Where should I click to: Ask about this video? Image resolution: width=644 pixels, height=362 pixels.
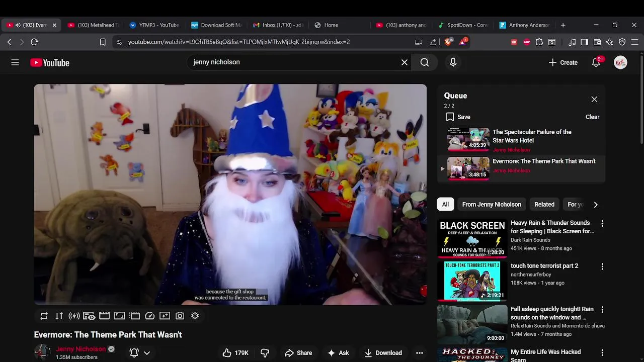(338, 353)
